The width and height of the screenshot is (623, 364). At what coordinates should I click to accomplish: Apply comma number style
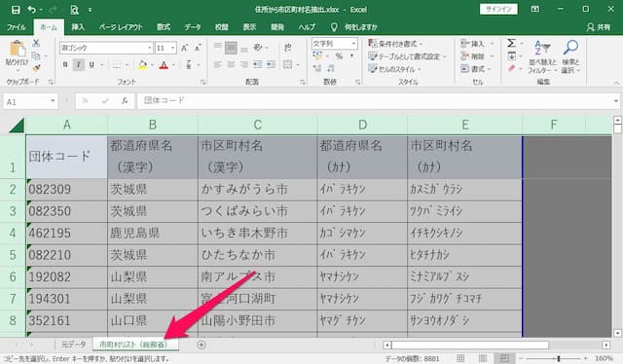pyautogui.click(x=352, y=56)
